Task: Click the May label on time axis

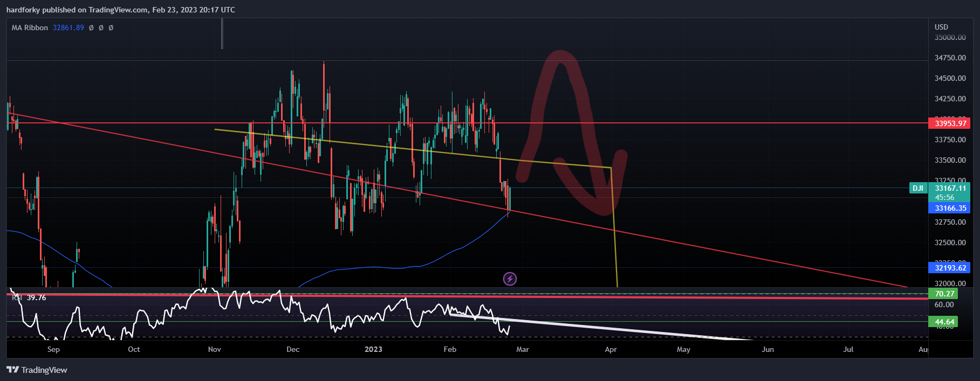Action: click(x=683, y=349)
